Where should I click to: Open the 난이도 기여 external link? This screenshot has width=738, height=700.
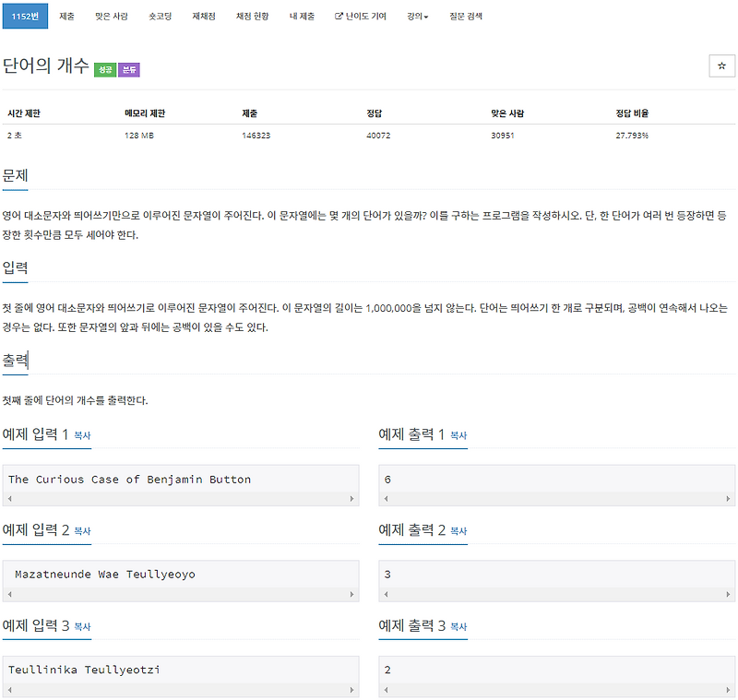[x=362, y=16]
